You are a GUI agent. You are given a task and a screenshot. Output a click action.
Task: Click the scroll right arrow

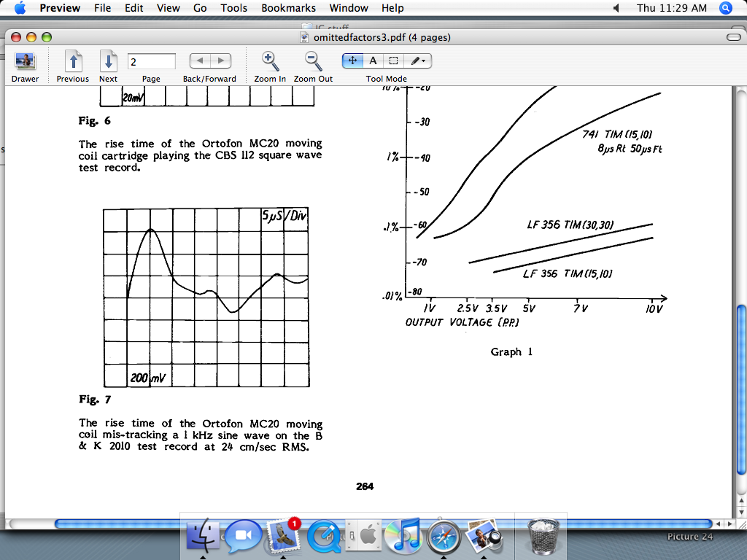[x=729, y=524]
